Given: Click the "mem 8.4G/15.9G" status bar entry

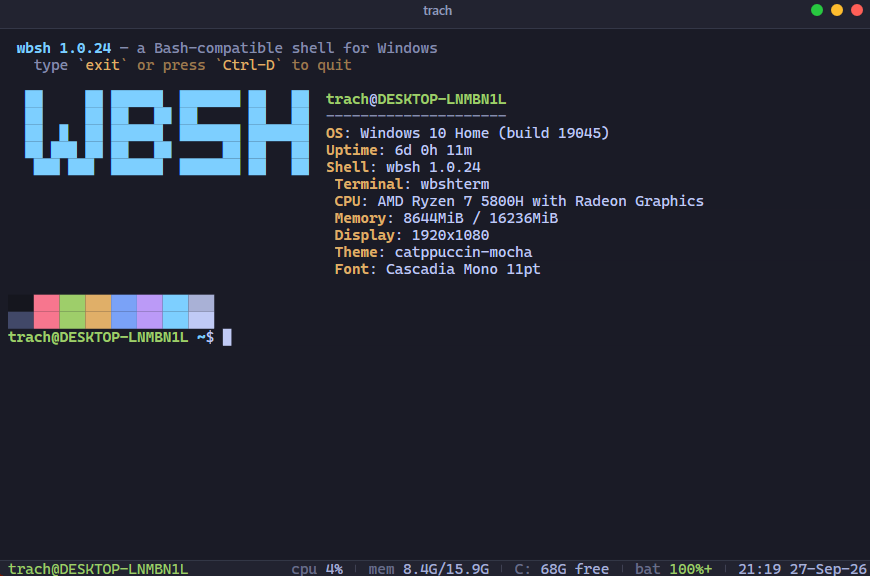Looking at the screenshot, I should pos(429,569).
